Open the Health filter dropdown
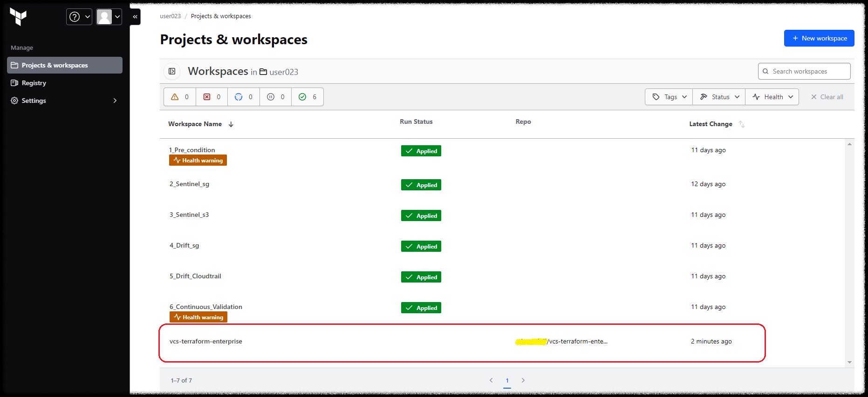The image size is (868, 397). [x=772, y=97]
